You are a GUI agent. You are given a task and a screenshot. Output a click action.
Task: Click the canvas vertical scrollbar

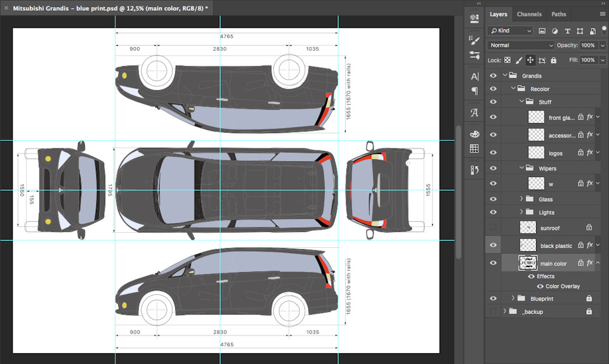tap(458, 192)
